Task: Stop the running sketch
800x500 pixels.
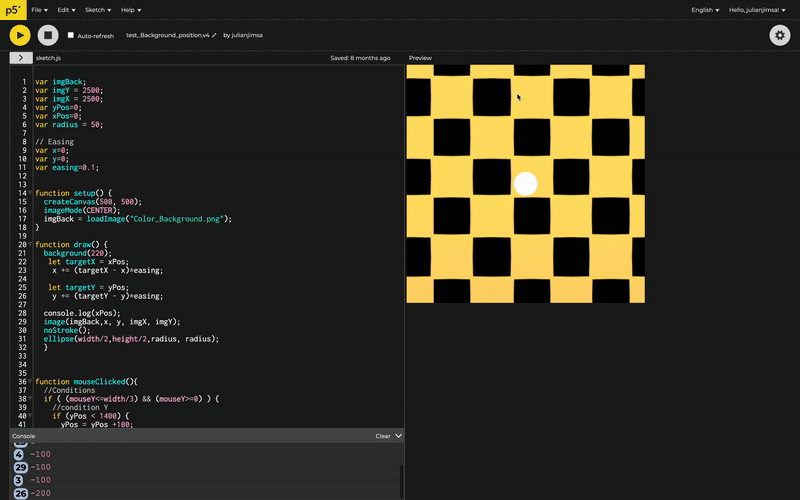Action: pyautogui.click(x=48, y=35)
